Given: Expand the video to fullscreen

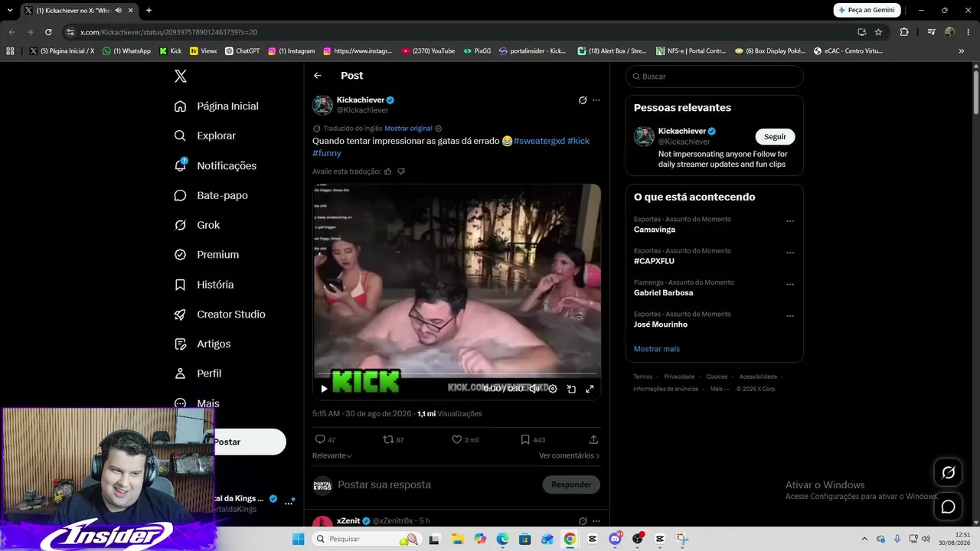Looking at the screenshot, I should tap(590, 389).
